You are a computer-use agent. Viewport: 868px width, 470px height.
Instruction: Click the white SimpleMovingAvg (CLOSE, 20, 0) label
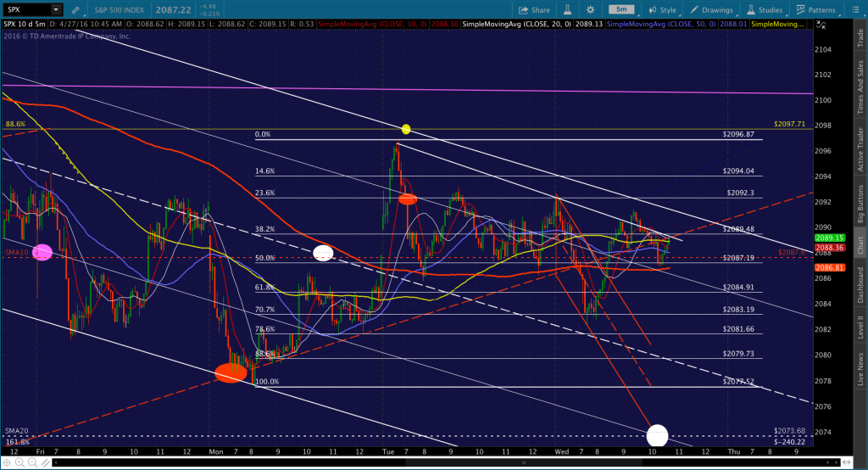pyautogui.click(x=517, y=25)
